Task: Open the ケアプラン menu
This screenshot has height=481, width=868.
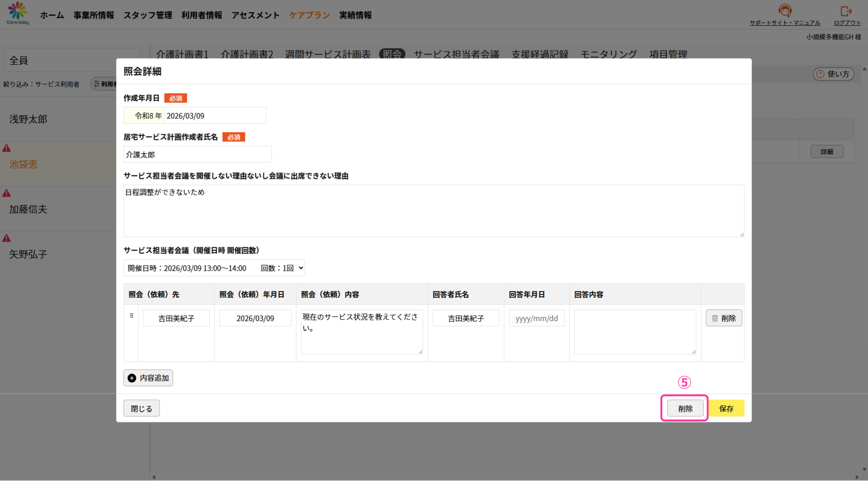Action: pos(309,15)
